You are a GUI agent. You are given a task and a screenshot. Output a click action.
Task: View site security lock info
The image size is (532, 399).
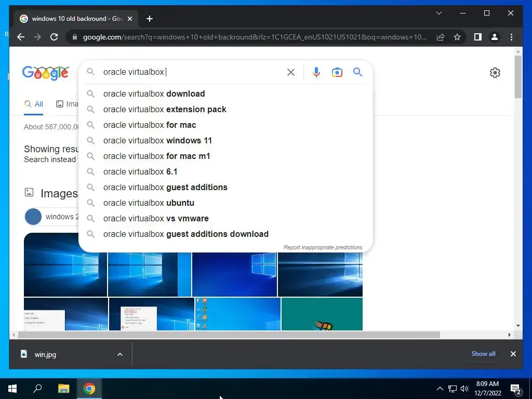coord(75,37)
